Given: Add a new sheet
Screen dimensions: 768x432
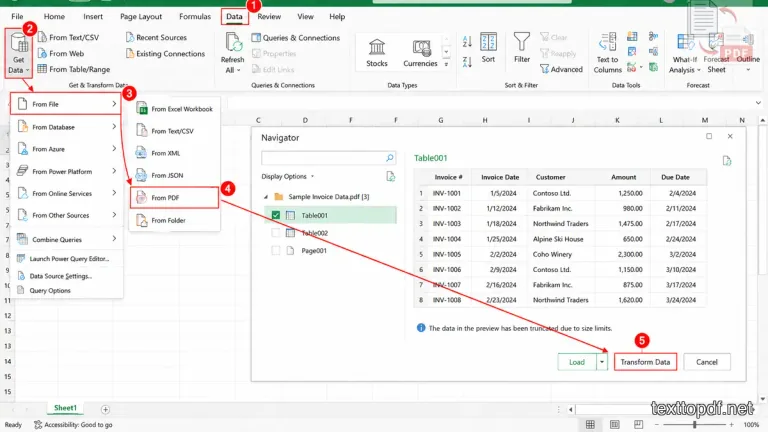Looking at the screenshot, I should tap(105, 409).
